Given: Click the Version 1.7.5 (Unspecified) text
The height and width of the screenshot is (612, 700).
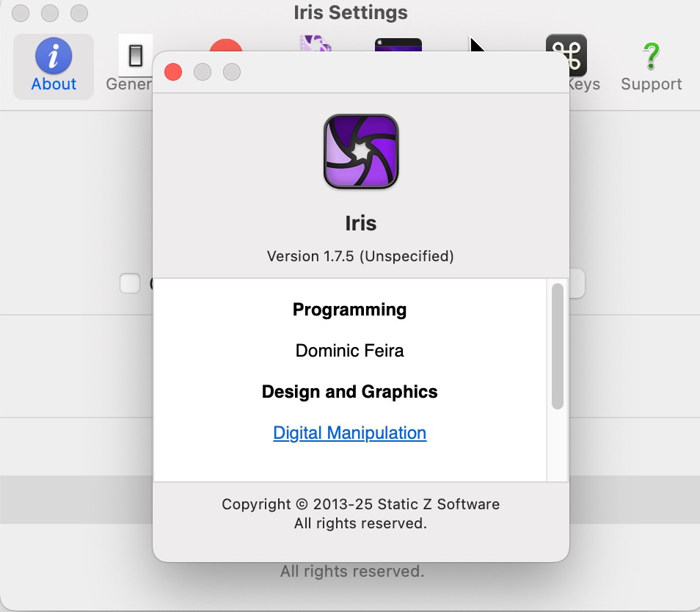Looking at the screenshot, I should tap(360, 256).
